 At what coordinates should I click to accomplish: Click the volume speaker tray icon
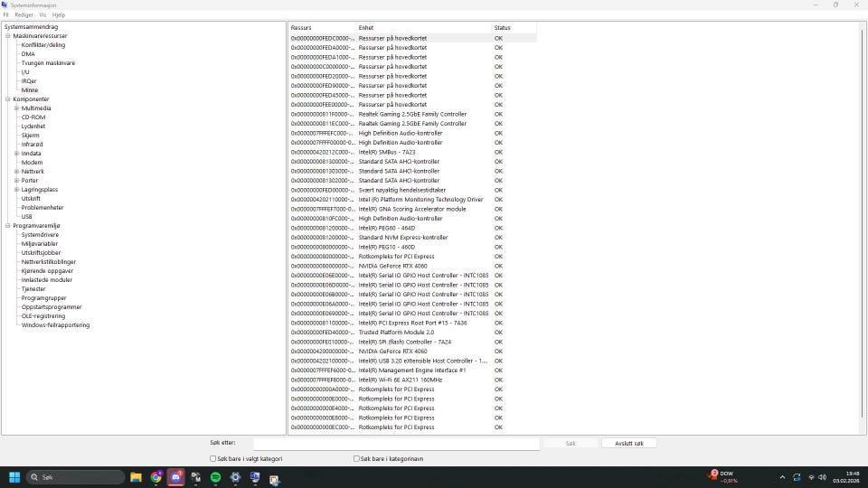pos(823,477)
